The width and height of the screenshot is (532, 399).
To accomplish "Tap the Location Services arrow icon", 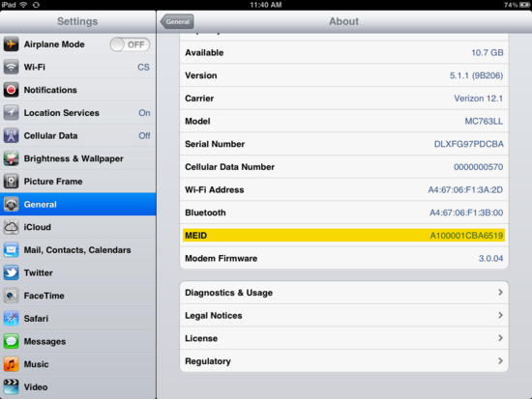I will tap(11, 113).
